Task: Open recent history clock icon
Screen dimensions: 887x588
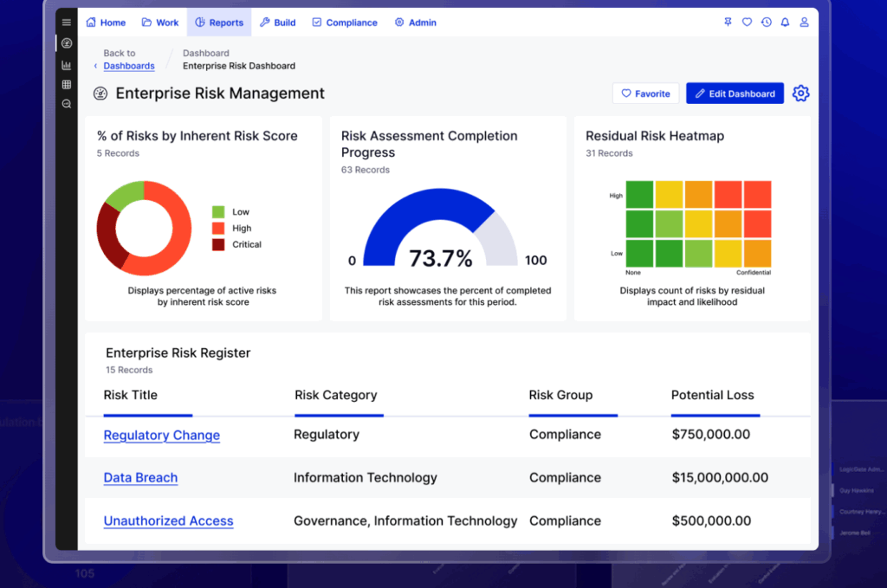Action: 766,23
